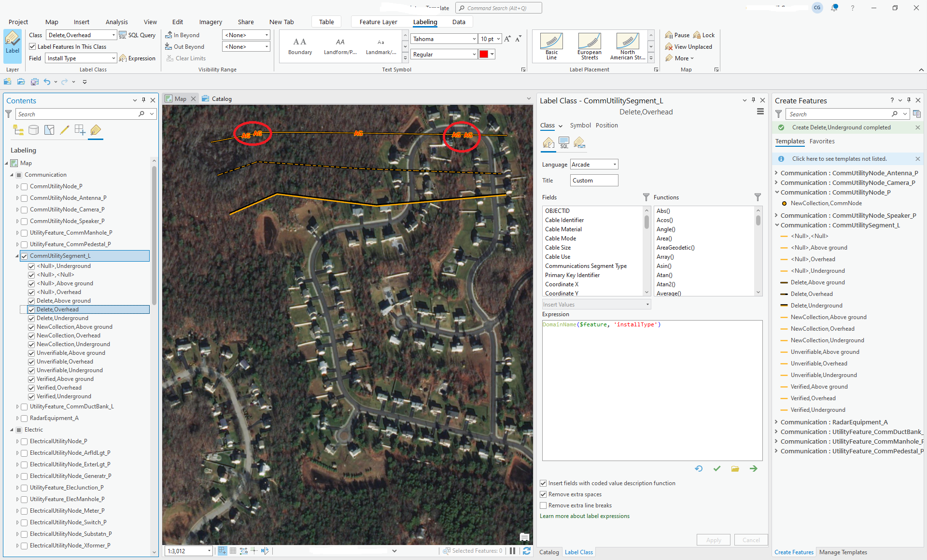The image size is (927, 560).
Task: Click the View Unplaced labels icon
Action: pyautogui.click(x=669, y=47)
